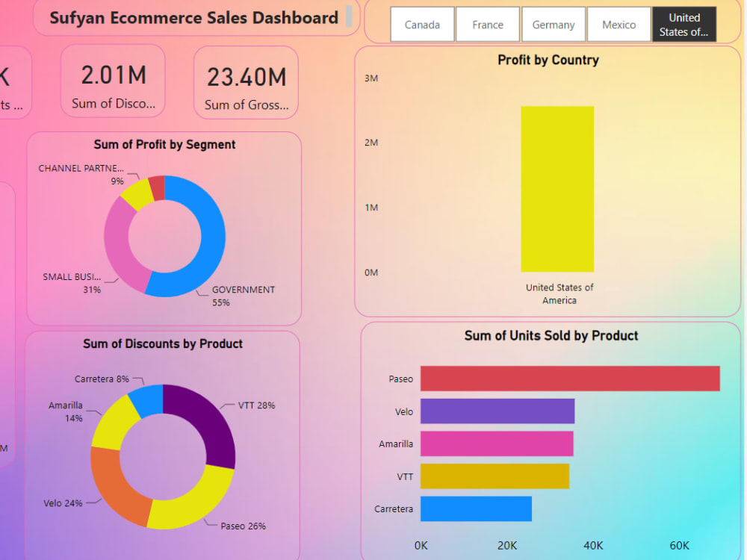Select the Germany filter button

coord(554,24)
